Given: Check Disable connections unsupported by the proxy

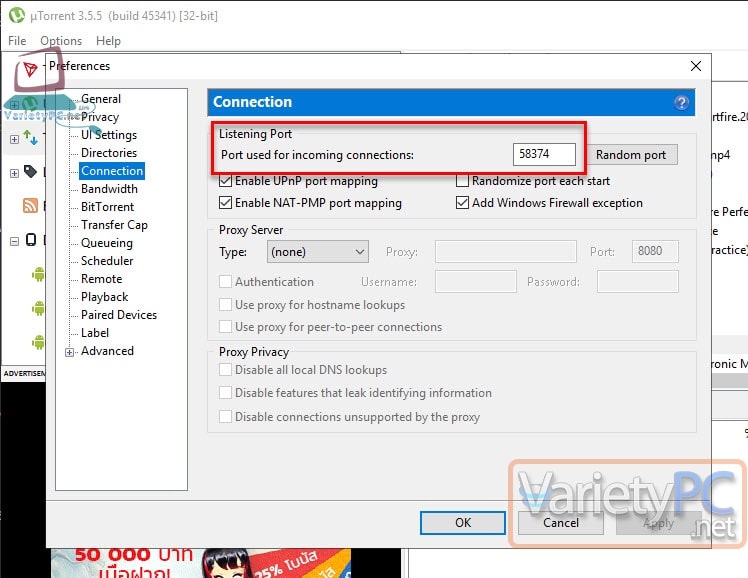Looking at the screenshot, I should tap(225, 416).
